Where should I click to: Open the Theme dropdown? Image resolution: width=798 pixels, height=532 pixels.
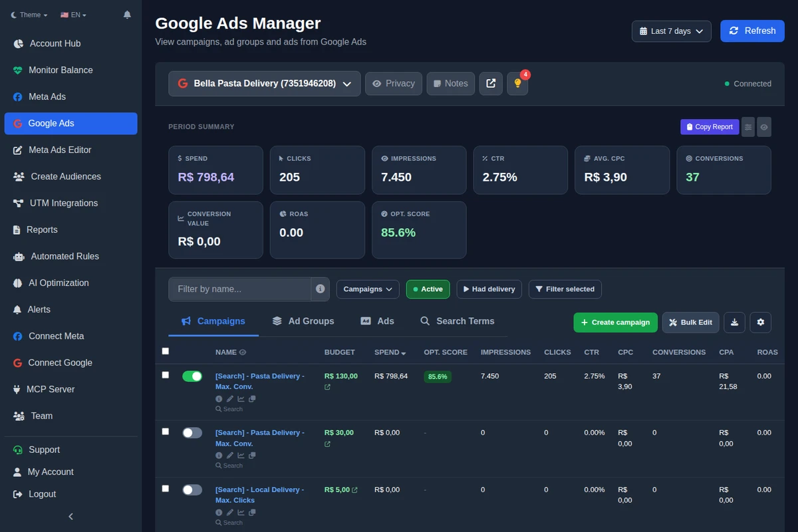coord(29,15)
